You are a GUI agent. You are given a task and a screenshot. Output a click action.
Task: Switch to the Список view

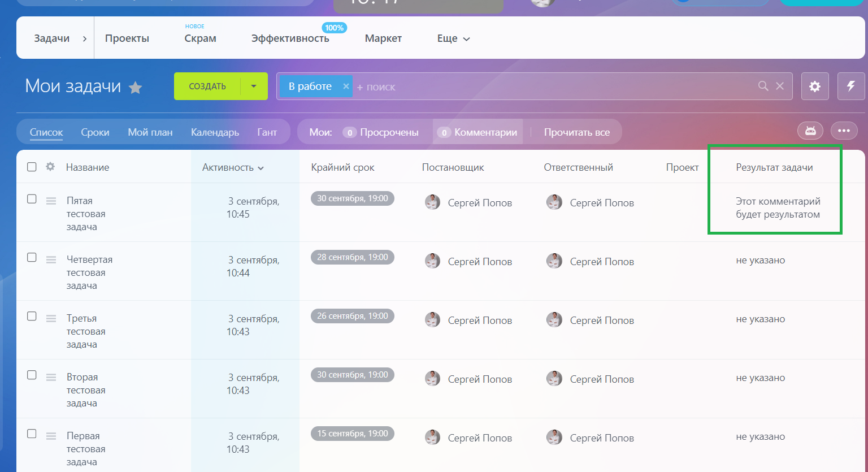46,132
